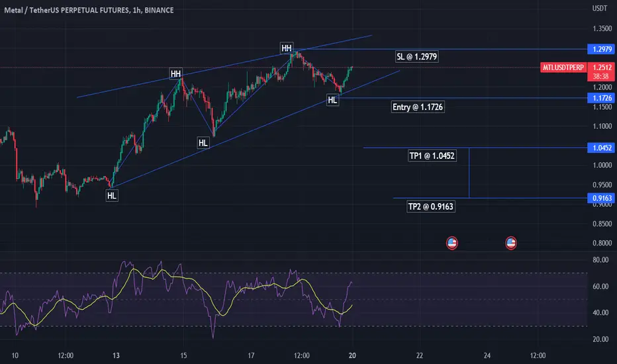Click the RSI 80.00 scale value
The image size is (617, 364).
600,259
